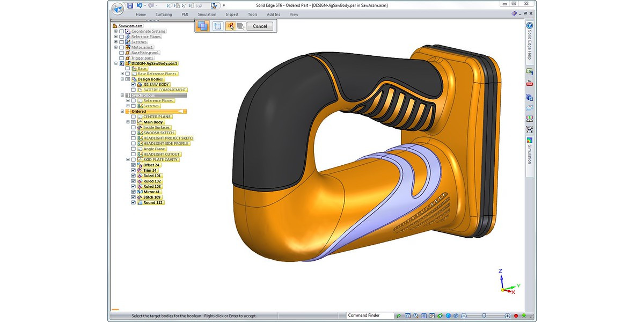Select the Boolean union icon in command bar
Viewport: 644px width, 322px height.
203,26
